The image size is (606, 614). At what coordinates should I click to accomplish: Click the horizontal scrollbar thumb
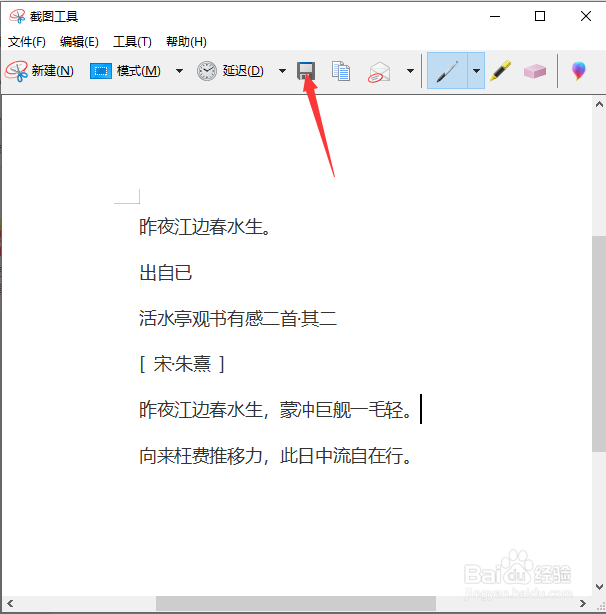[x=296, y=603]
